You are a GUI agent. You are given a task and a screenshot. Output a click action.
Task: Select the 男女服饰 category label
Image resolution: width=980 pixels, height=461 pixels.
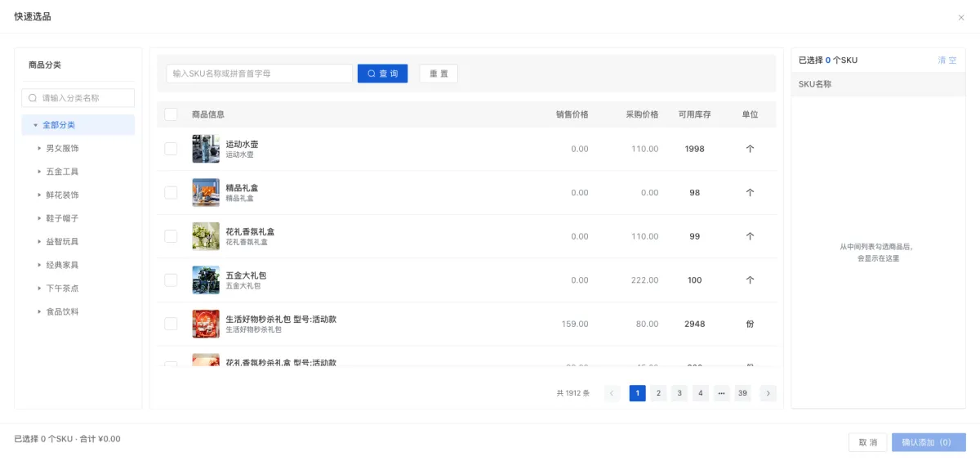[62, 149]
